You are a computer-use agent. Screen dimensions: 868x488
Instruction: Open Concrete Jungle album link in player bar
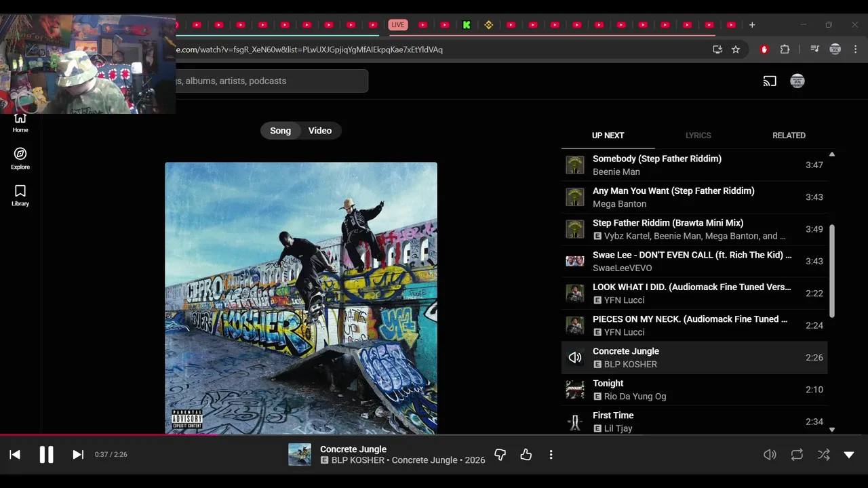click(425, 460)
